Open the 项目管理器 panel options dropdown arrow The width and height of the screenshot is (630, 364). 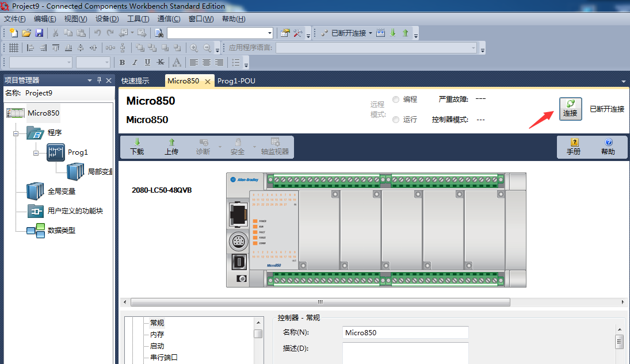pyautogui.click(x=90, y=81)
